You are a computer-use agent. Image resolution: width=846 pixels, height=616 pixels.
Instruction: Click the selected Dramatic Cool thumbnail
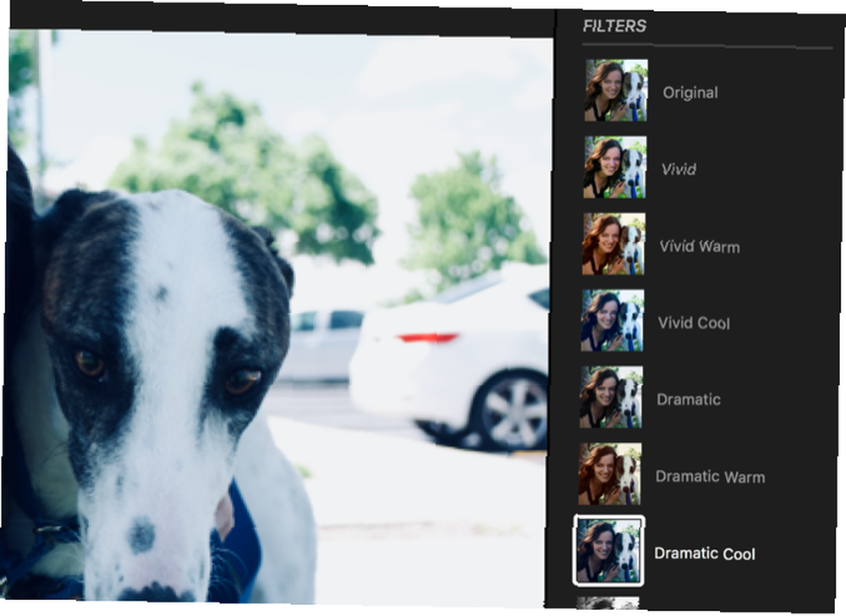pos(608,551)
